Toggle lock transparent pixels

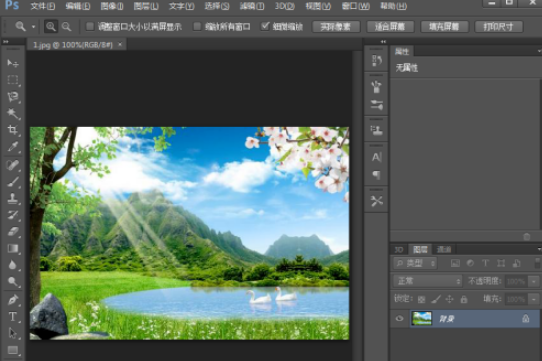(x=421, y=299)
